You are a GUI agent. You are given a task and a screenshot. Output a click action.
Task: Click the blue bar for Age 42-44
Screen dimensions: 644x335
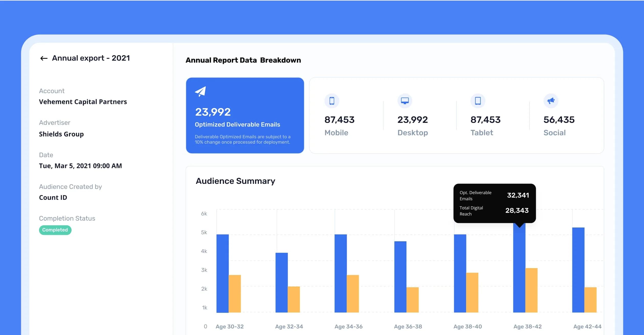[578, 270]
